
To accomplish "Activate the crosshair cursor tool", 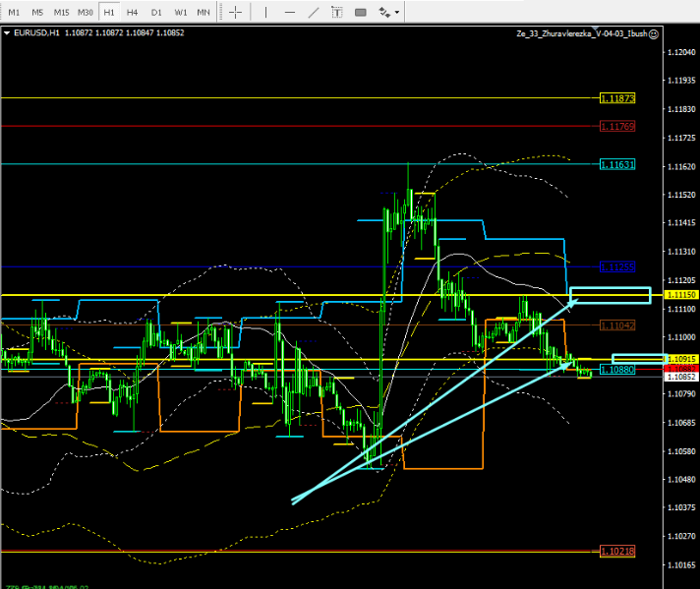I will 236,12.
